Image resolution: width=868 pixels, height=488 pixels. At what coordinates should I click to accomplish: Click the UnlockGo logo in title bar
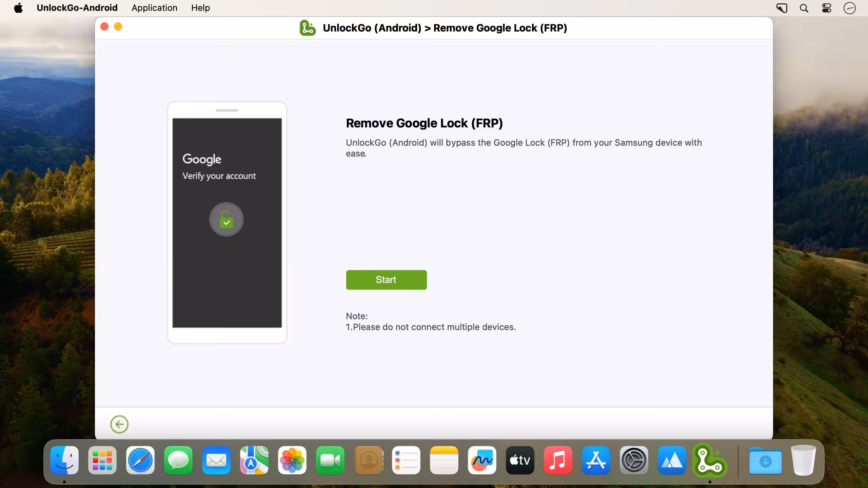(308, 28)
